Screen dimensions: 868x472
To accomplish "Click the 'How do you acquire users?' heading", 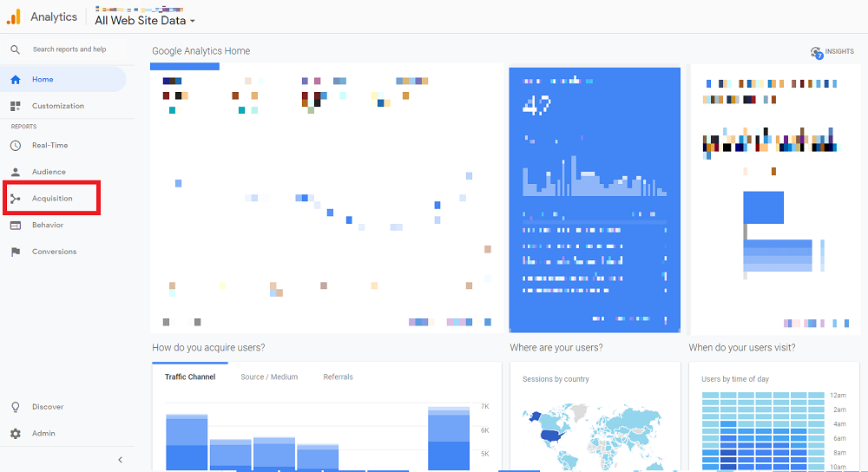I will pyautogui.click(x=208, y=348).
